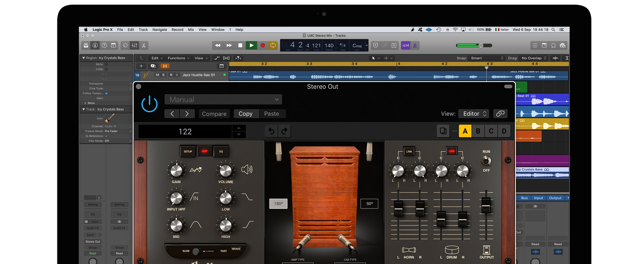Viewport: 644px width, 264px height.
Task: Open the Record menu
Action: pyautogui.click(x=177, y=30)
